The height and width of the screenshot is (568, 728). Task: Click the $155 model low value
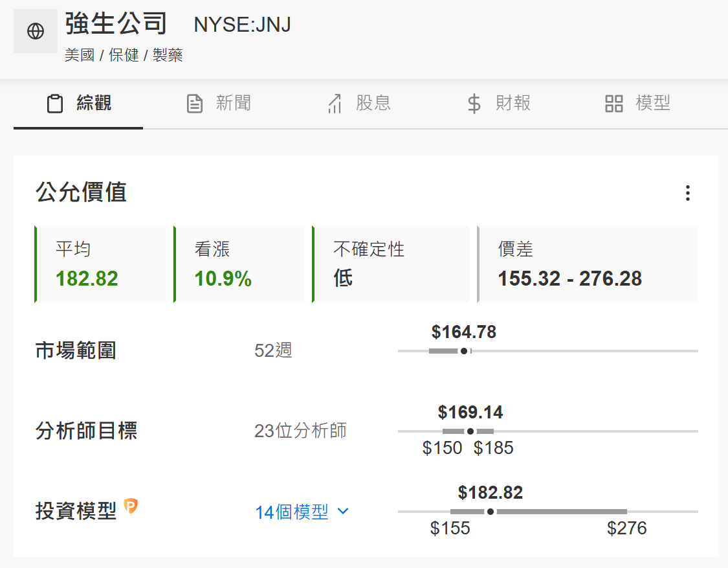(450, 528)
